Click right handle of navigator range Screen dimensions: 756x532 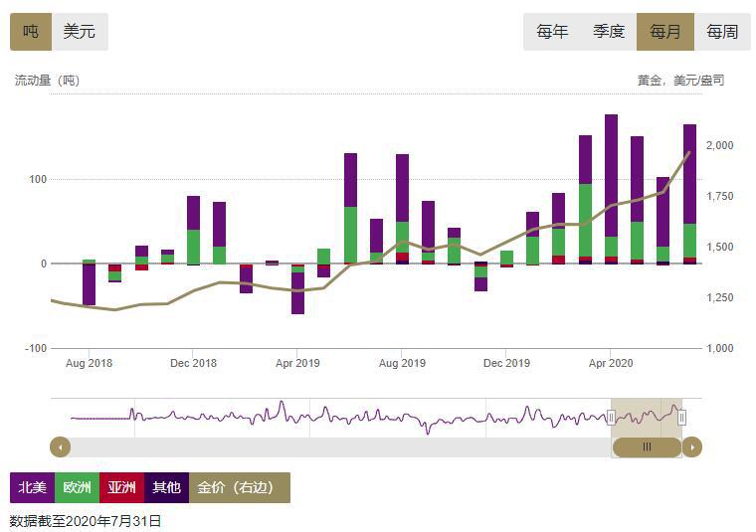tap(682, 418)
